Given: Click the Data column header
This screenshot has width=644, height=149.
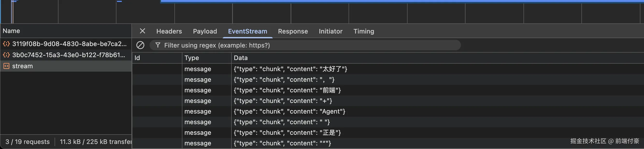Looking at the screenshot, I should pos(241,58).
